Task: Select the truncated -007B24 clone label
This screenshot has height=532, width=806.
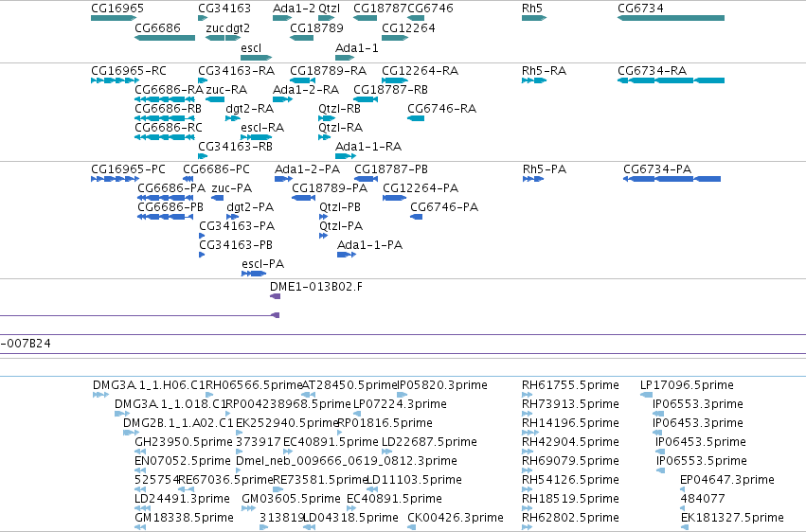Action: [x=26, y=344]
